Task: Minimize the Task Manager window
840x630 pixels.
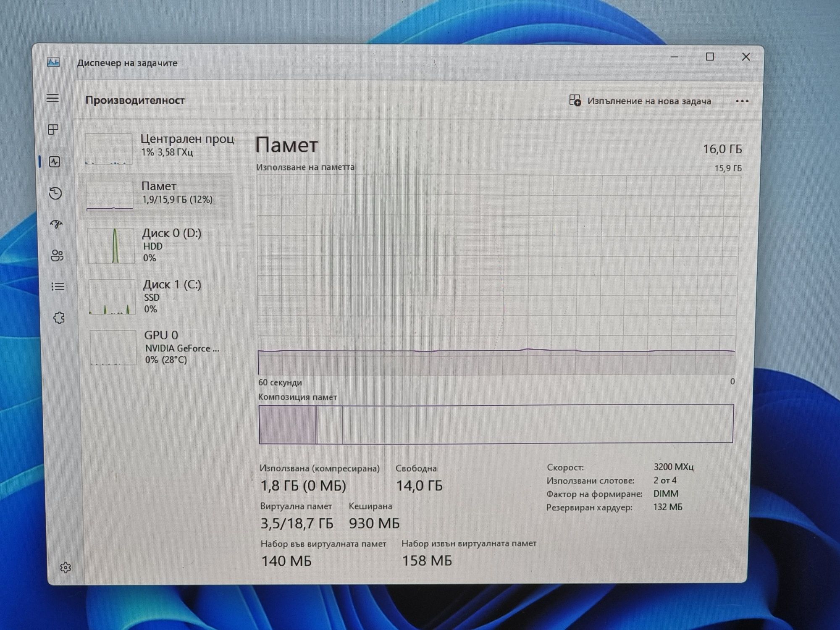Action: point(675,57)
